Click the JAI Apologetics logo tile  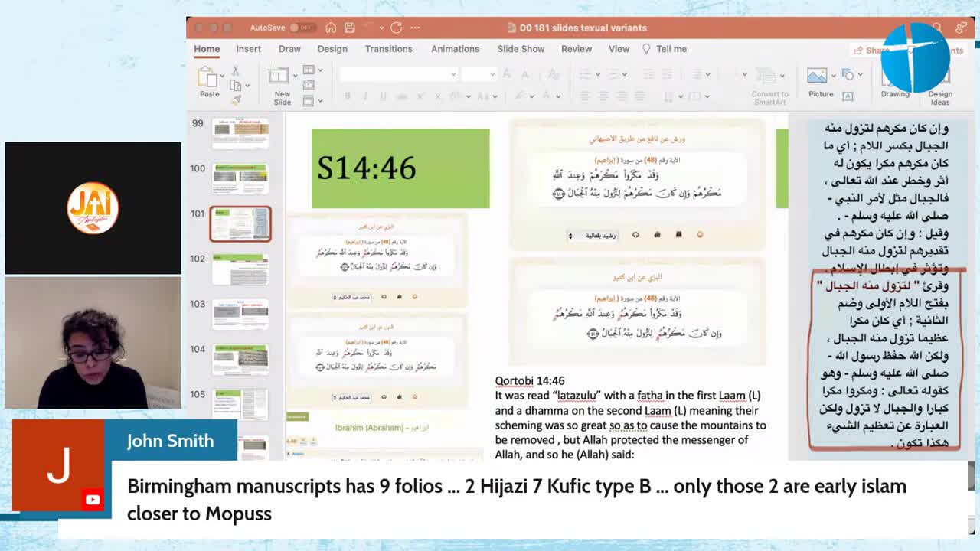[x=93, y=207]
